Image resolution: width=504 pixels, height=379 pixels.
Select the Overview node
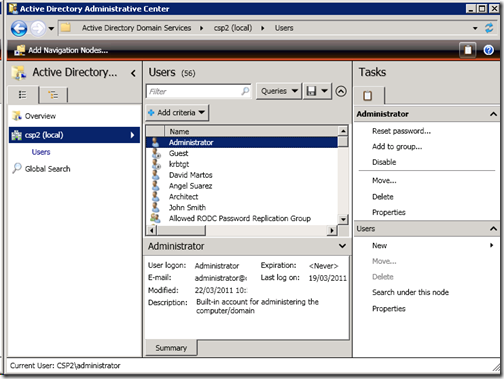coord(40,116)
